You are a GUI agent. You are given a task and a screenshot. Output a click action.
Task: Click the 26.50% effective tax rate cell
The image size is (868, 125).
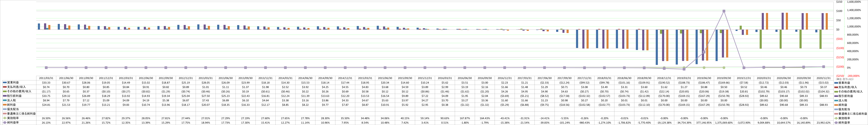tap(46, 118)
